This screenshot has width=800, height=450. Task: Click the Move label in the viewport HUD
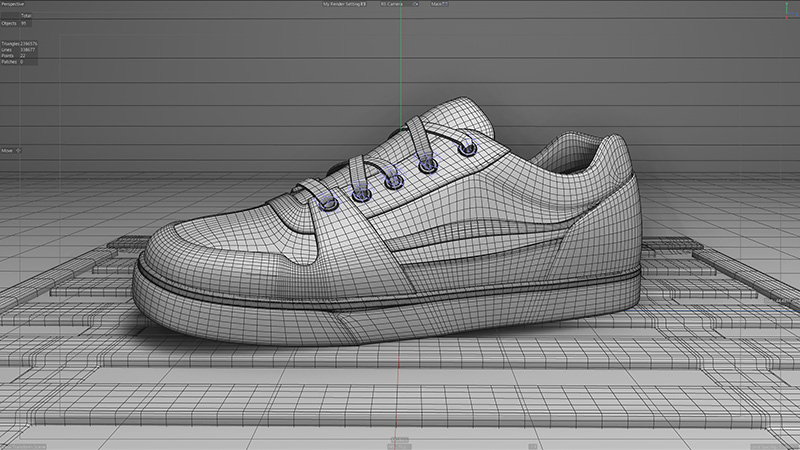[7, 150]
